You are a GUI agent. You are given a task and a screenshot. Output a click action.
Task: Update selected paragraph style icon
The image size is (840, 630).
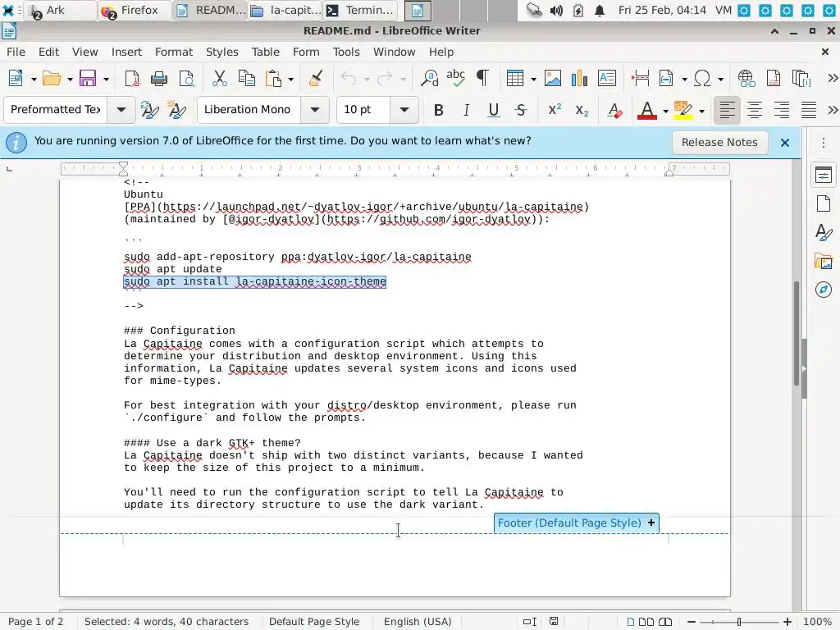149,110
